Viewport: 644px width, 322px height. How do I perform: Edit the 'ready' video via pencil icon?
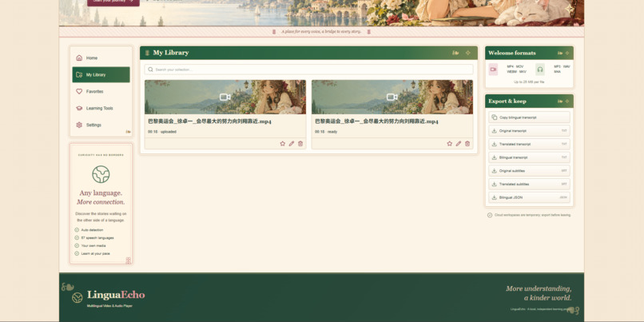coord(459,143)
